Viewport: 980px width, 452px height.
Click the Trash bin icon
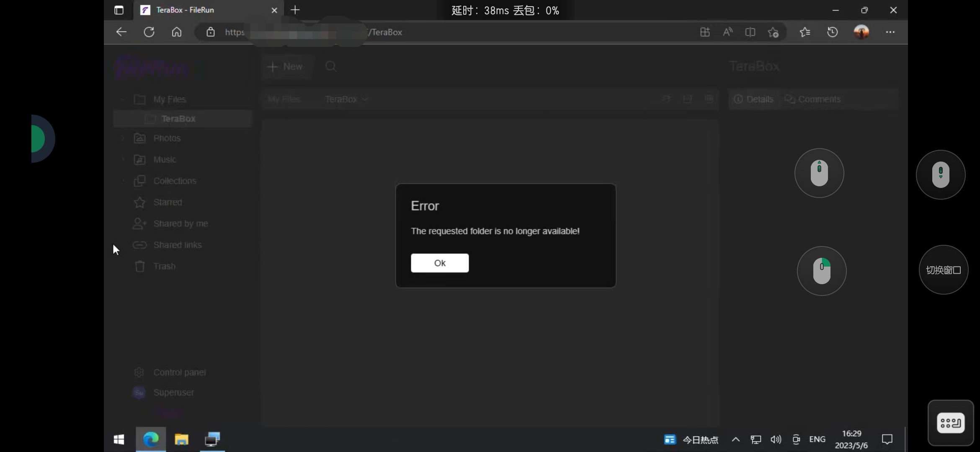139,266
